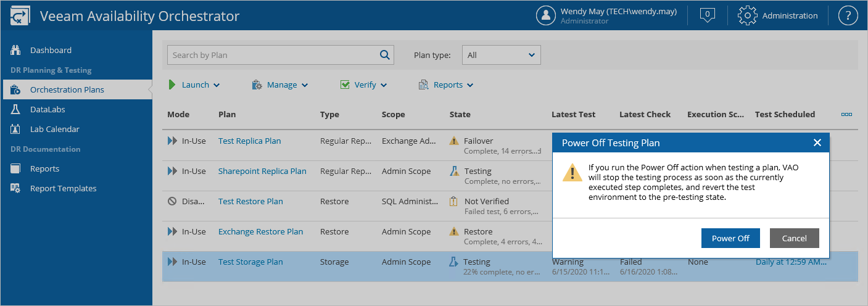Image resolution: width=868 pixels, height=306 pixels.
Task: Click the search magnifier icon
Action: [x=385, y=55]
